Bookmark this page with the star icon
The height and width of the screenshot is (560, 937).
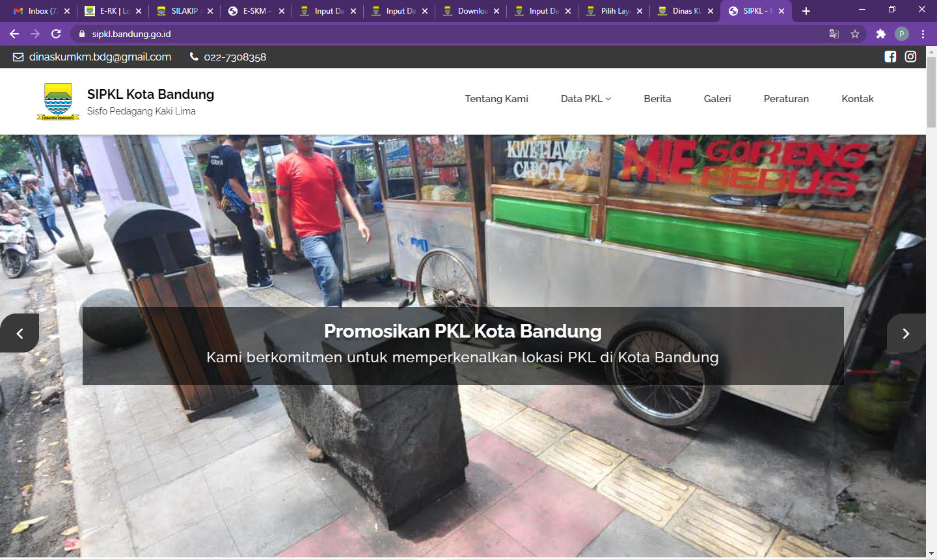click(x=855, y=34)
